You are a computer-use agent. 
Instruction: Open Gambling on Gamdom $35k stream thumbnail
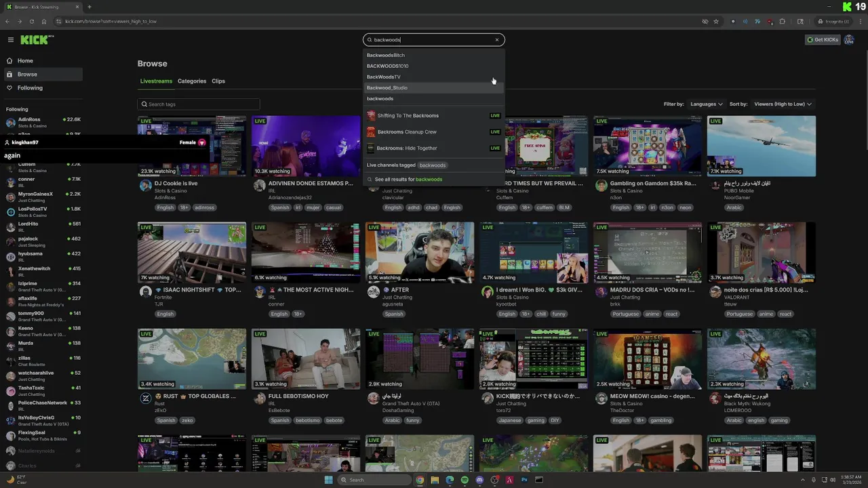pos(648,146)
